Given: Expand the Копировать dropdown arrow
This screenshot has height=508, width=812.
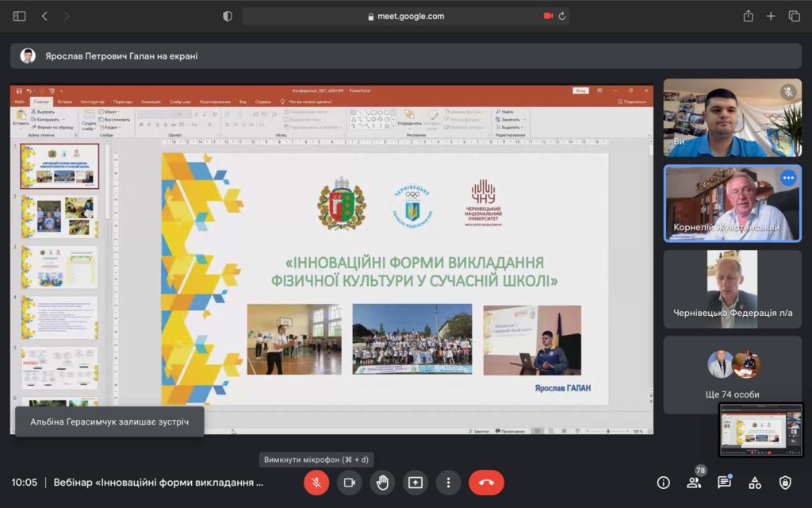Looking at the screenshot, I should pos(63,120).
